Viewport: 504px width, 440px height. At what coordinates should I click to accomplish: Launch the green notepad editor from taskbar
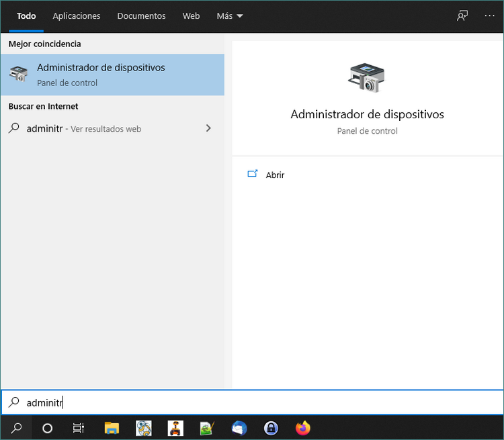(207, 428)
